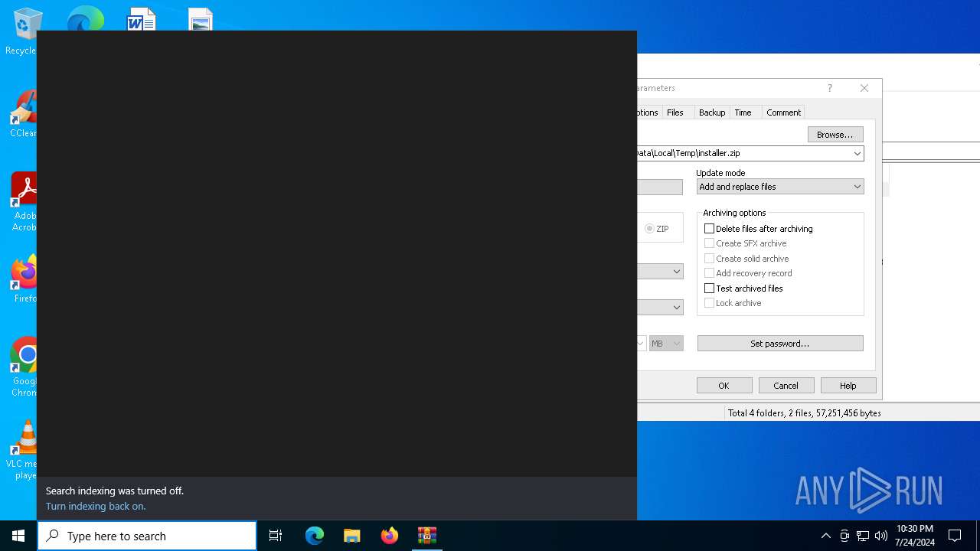Viewport: 980px width, 551px height.
Task: Switch to the Options tab
Action: (x=648, y=112)
